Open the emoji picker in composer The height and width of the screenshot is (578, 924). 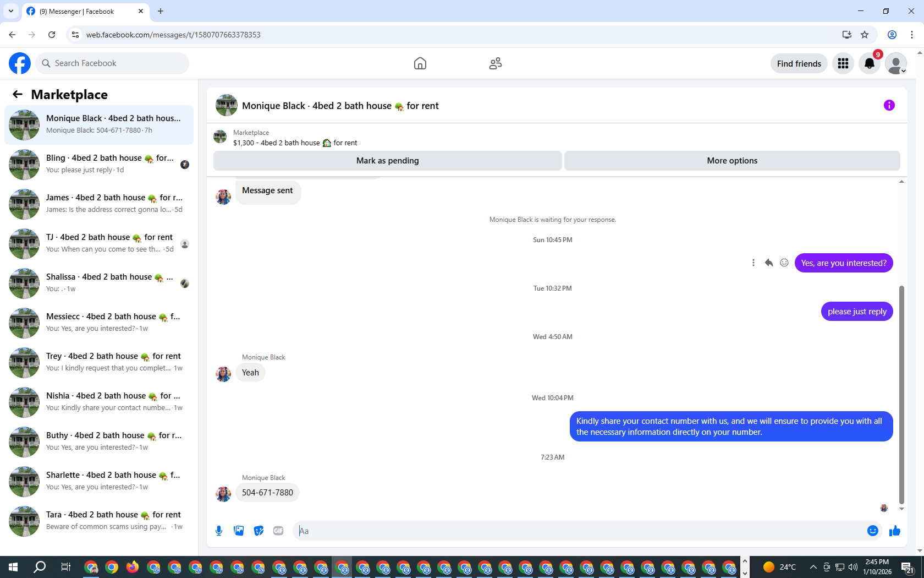(x=872, y=531)
